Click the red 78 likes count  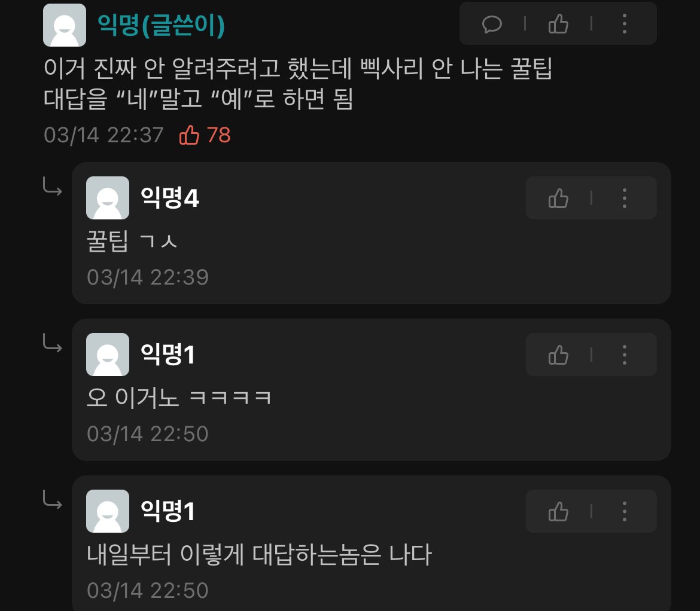pos(218,135)
